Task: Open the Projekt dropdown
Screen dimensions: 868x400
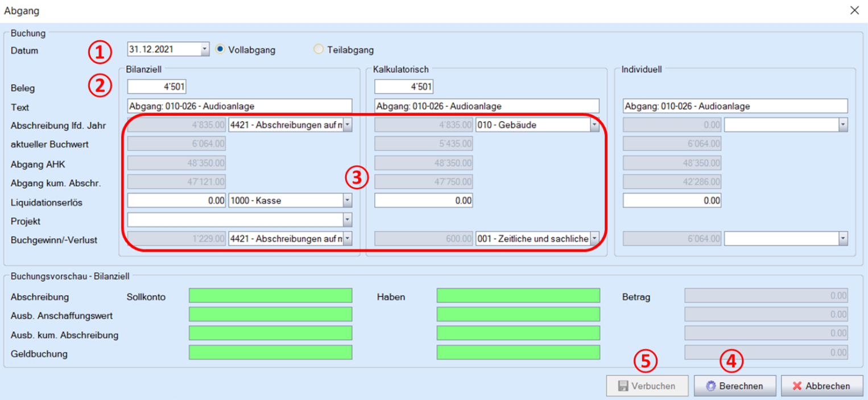Action: click(348, 220)
